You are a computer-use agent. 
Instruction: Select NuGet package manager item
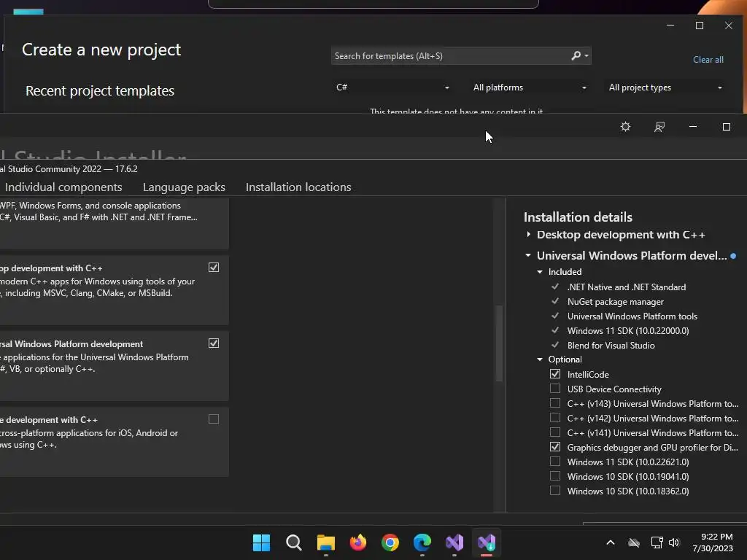click(616, 302)
